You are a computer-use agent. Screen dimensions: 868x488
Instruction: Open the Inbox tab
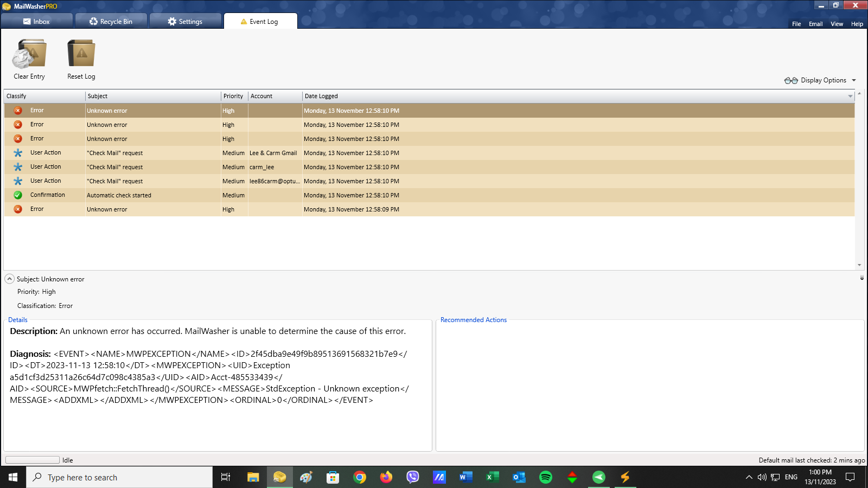pos(36,21)
